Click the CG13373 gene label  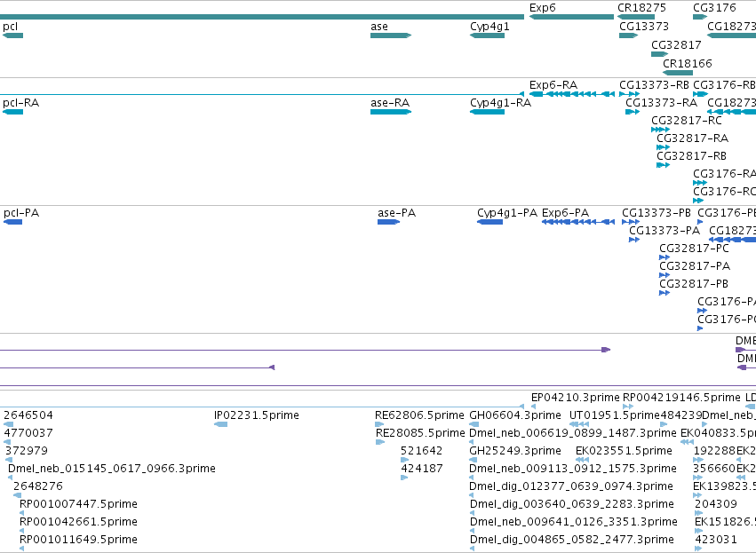point(644,27)
